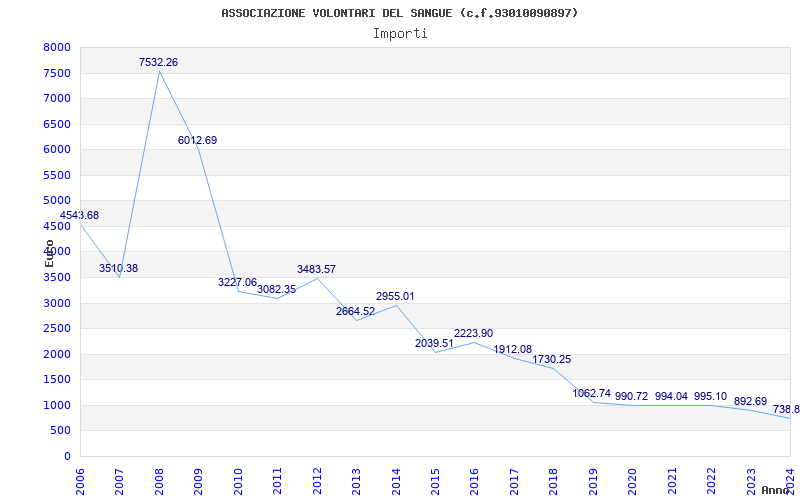Click the Anno x-axis title
Viewport: 800px width, 500px height.
pos(775,490)
